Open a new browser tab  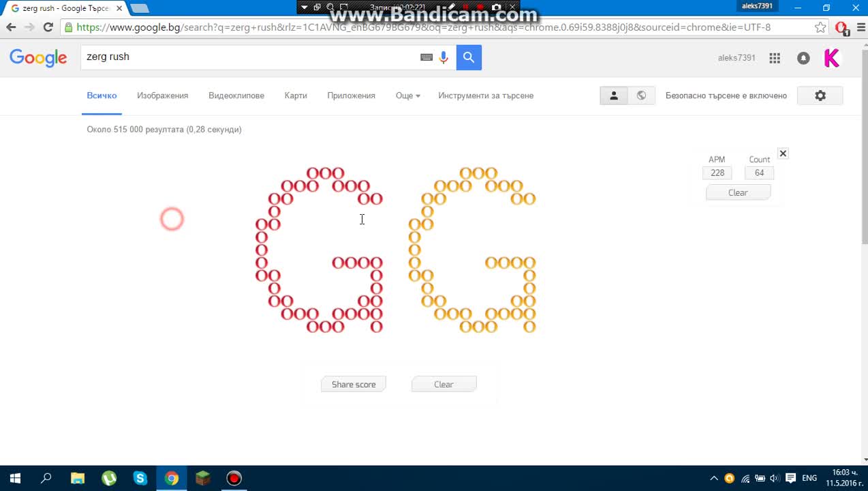pos(139,8)
